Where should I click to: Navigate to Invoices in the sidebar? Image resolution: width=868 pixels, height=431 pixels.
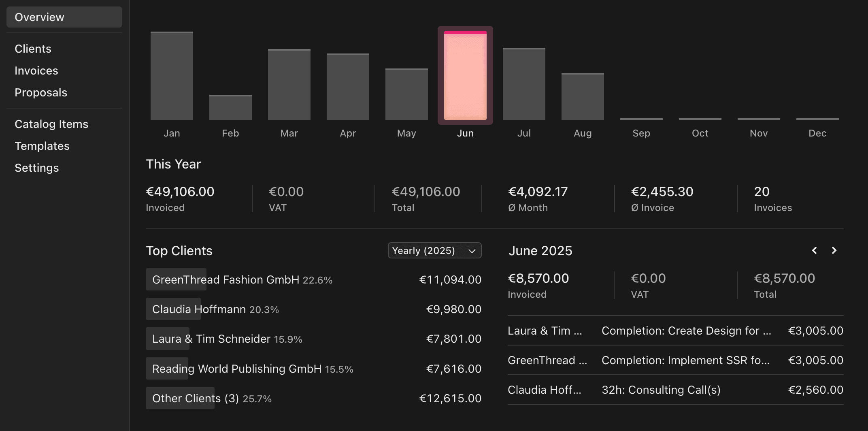36,70
